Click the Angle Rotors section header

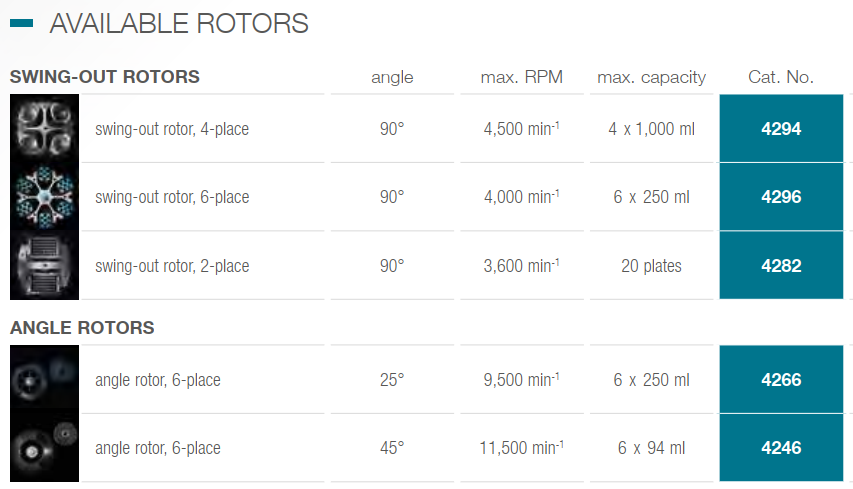[82, 328]
